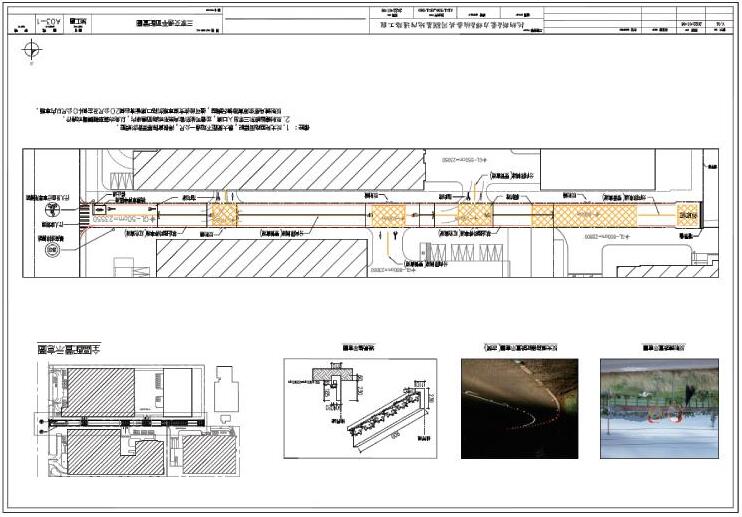Click the underlined site overview title
The height and width of the screenshot is (517, 742).
pos(69,349)
